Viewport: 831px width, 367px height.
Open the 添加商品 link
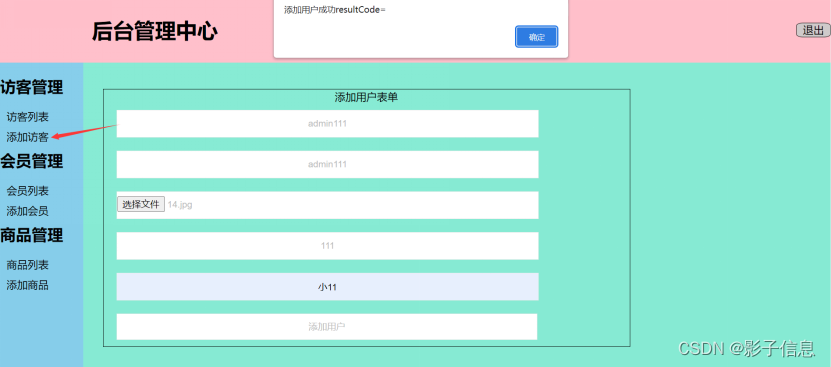pyautogui.click(x=28, y=285)
